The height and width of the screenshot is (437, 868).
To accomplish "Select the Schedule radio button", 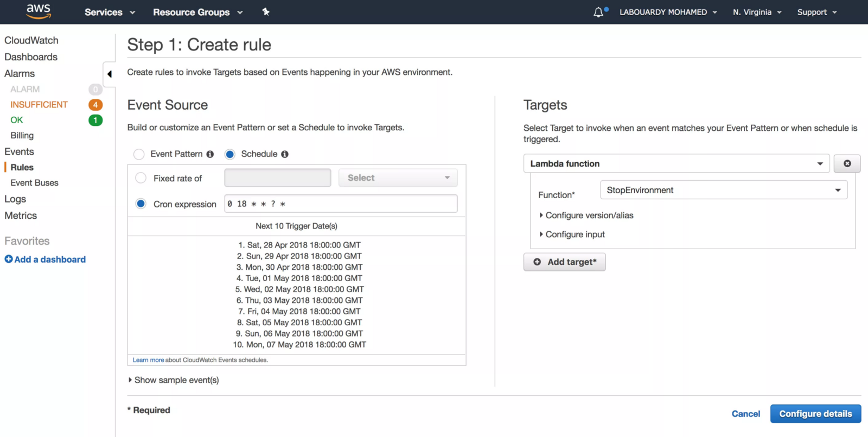I will point(230,154).
